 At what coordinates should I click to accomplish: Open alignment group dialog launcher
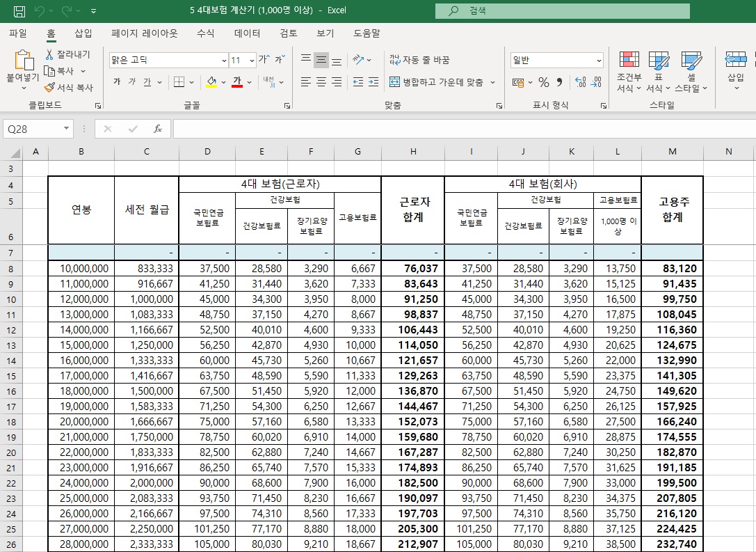499,105
